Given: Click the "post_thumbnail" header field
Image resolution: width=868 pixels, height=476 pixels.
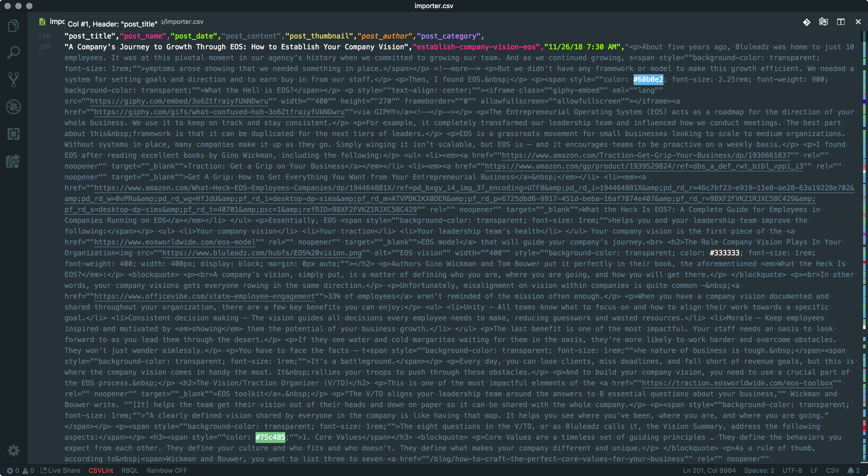Looking at the screenshot, I should tap(319, 36).
